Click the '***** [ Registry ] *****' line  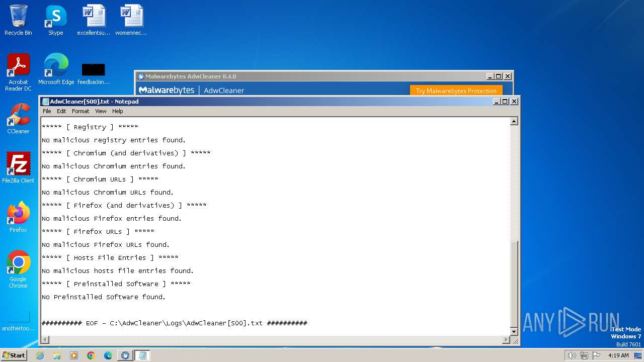(x=90, y=127)
